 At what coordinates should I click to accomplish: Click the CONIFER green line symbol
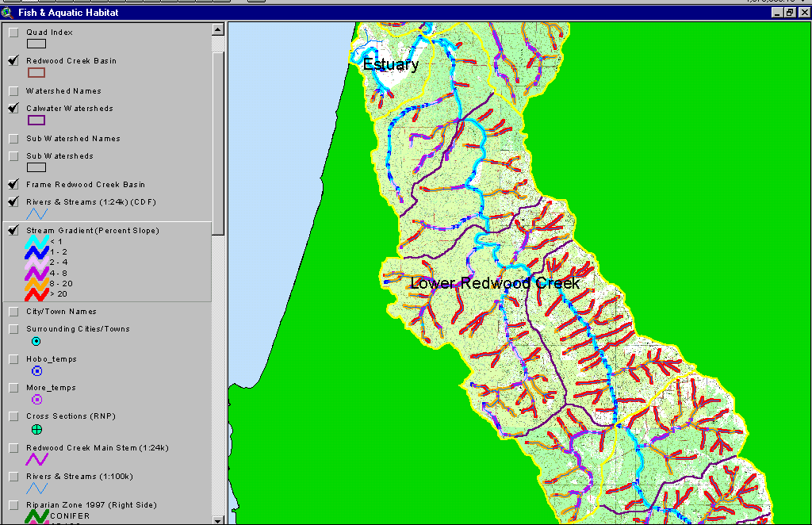36,516
